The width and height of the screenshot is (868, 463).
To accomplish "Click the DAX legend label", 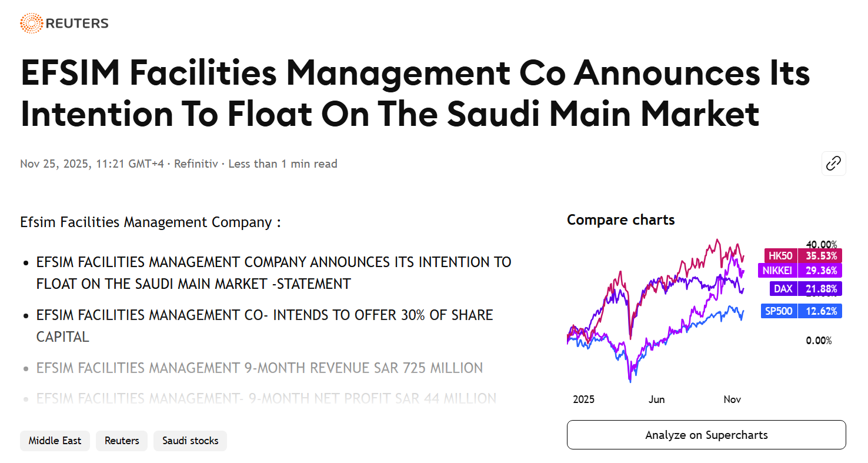I will click(783, 289).
